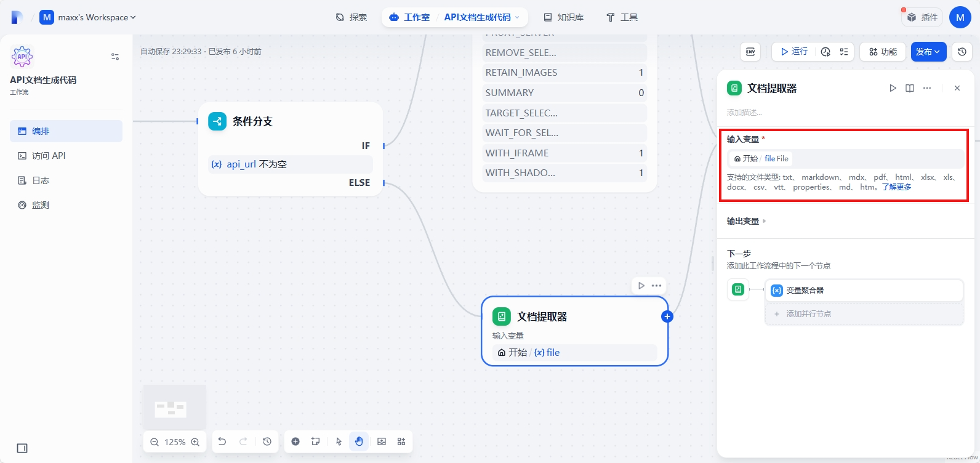This screenshot has width=980, height=463.
Task: Open the 了解更多 link
Action: click(x=896, y=187)
